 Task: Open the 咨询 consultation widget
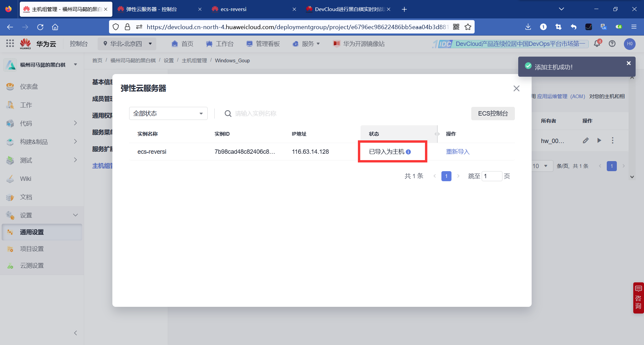tap(638, 298)
